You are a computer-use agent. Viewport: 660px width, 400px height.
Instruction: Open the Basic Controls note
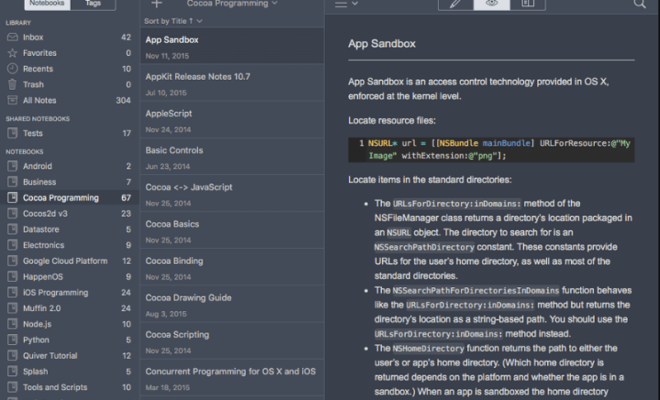pyautogui.click(x=232, y=156)
